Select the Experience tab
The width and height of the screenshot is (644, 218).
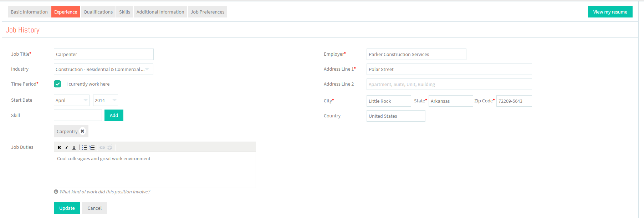(66, 12)
